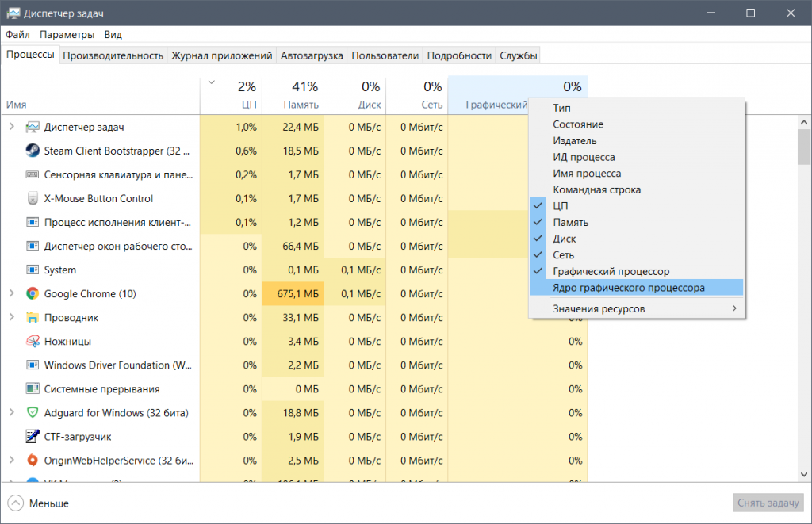This screenshot has height=524, width=812.
Task: Switch to the Производительность tab
Action: pos(113,55)
